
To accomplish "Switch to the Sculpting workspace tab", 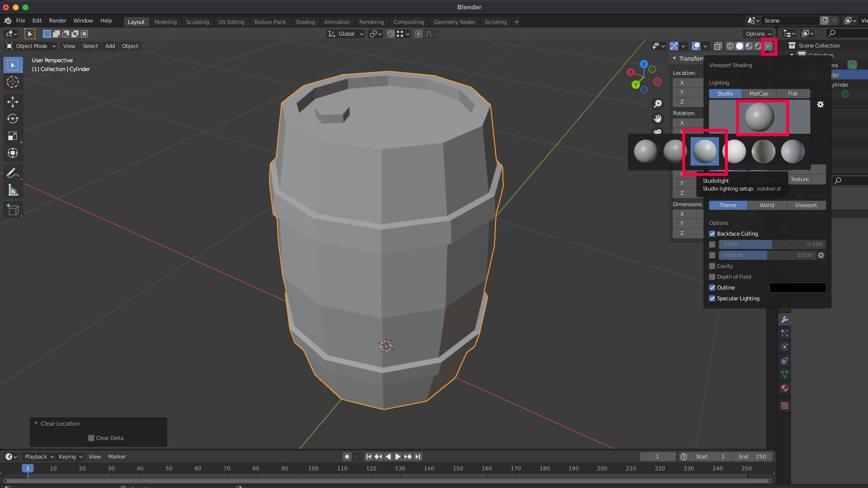I will [197, 22].
